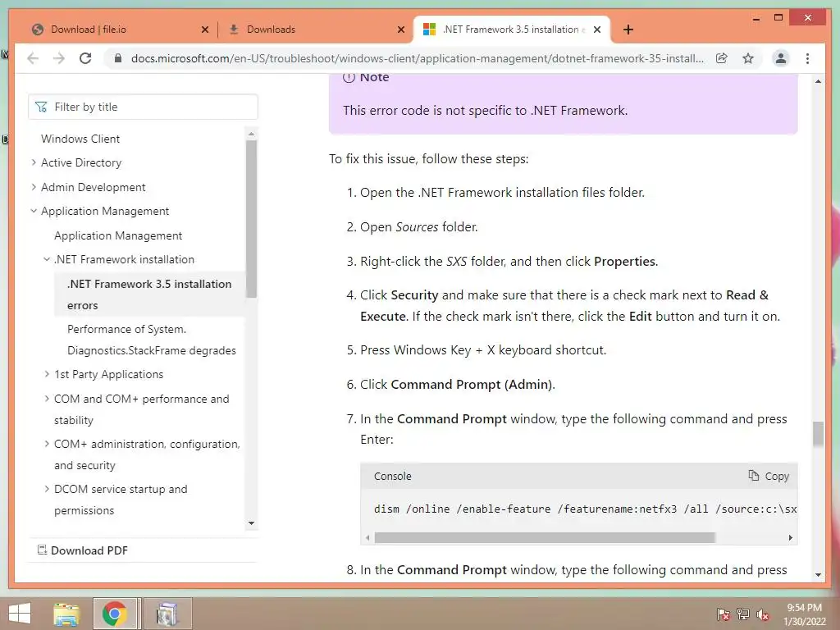
Task: Open the Chrome profile icon
Action: [781, 58]
